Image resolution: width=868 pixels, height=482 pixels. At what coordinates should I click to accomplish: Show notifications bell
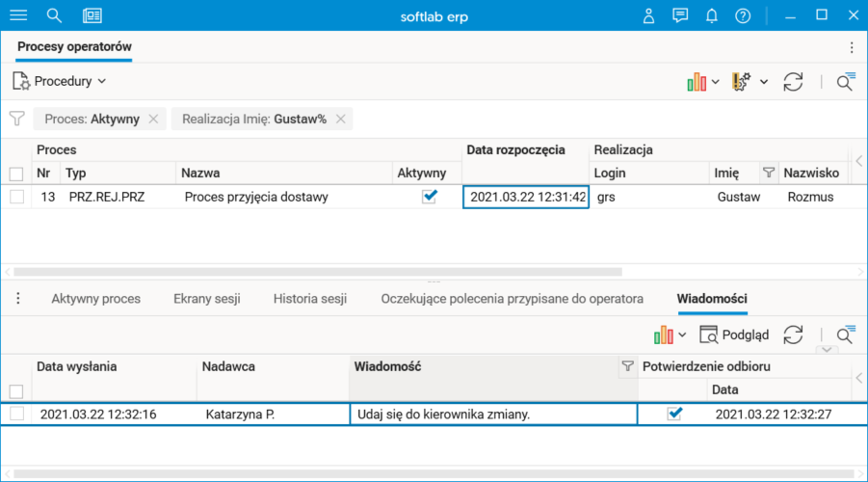[x=712, y=15]
